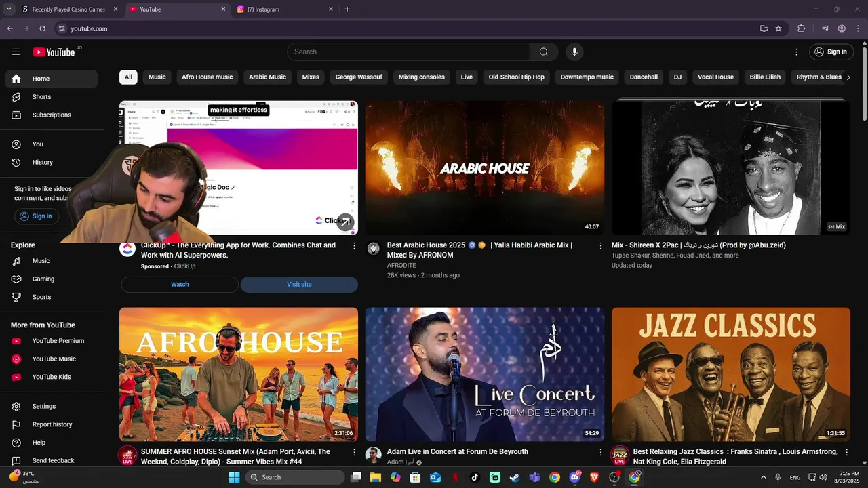Open the YouTube hamburger guide menu
The height and width of the screenshot is (488, 868).
point(16,52)
